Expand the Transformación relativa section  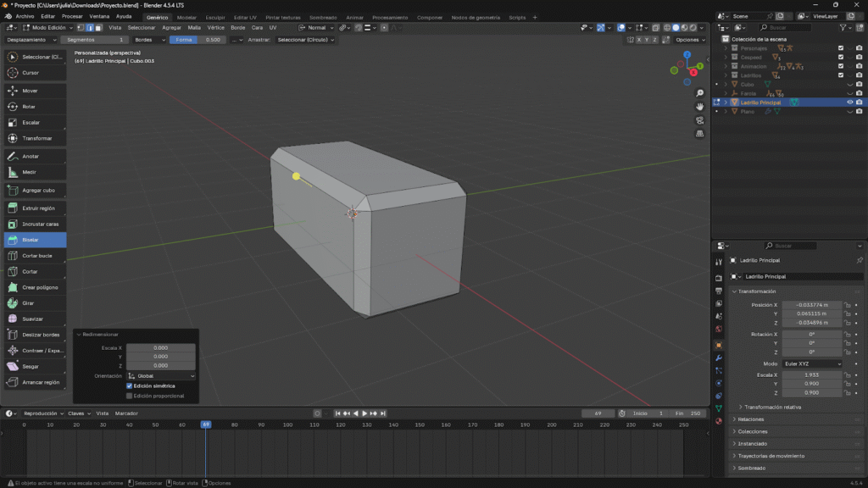click(x=771, y=407)
